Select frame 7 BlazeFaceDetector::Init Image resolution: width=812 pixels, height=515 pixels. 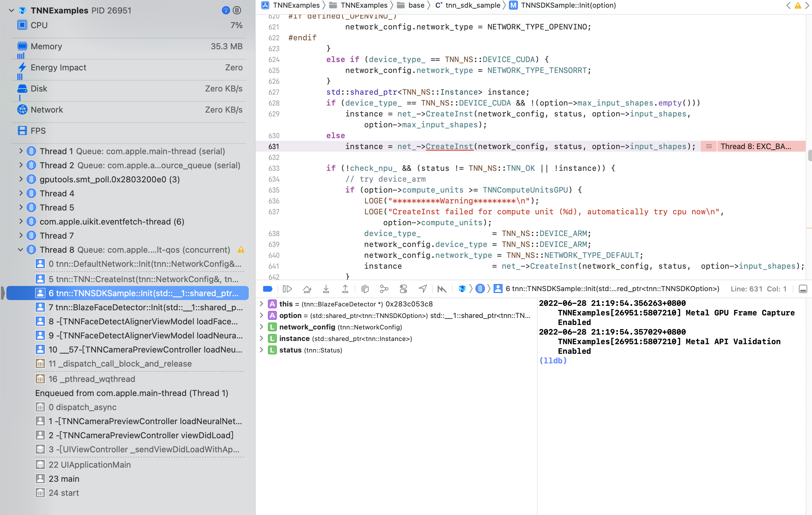[x=139, y=307]
